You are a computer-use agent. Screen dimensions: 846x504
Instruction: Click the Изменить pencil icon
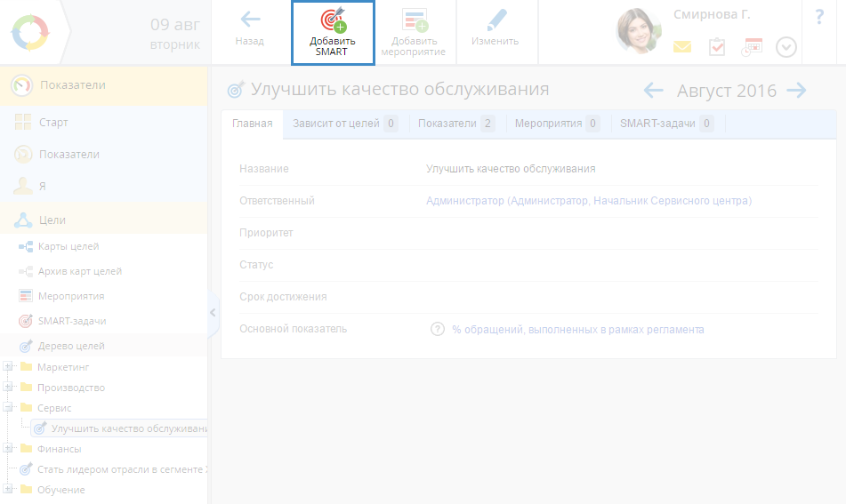click(496, 20)
